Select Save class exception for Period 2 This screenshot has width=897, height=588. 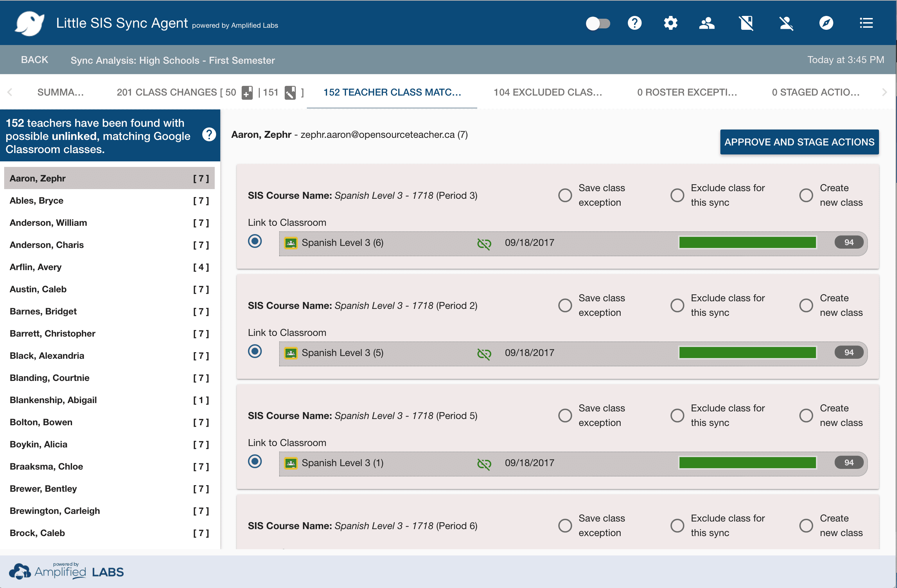click(565, 305)
